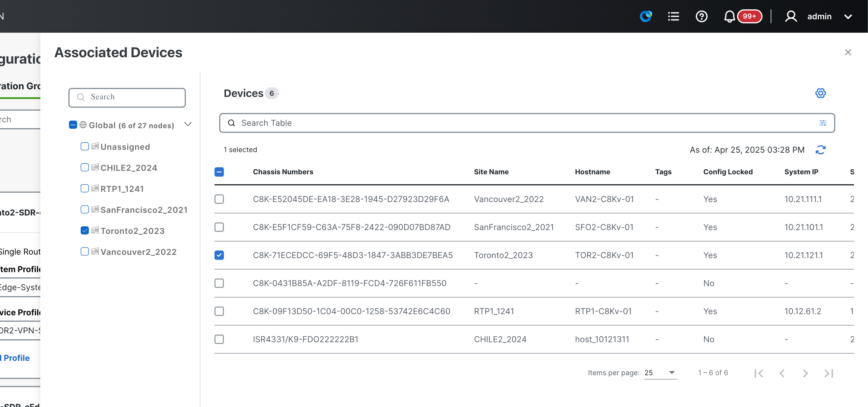Toggle the select-all header checkbox

click(219, 172)
